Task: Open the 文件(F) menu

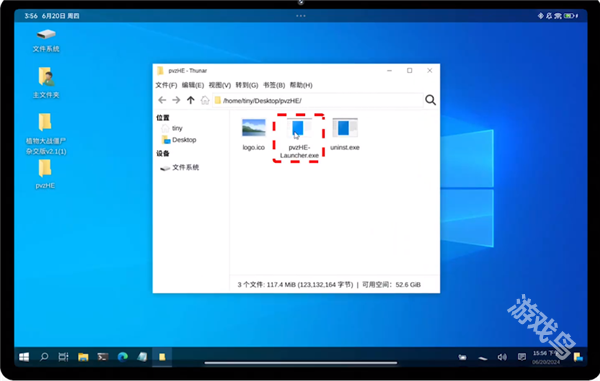Action: coord(166,85)
